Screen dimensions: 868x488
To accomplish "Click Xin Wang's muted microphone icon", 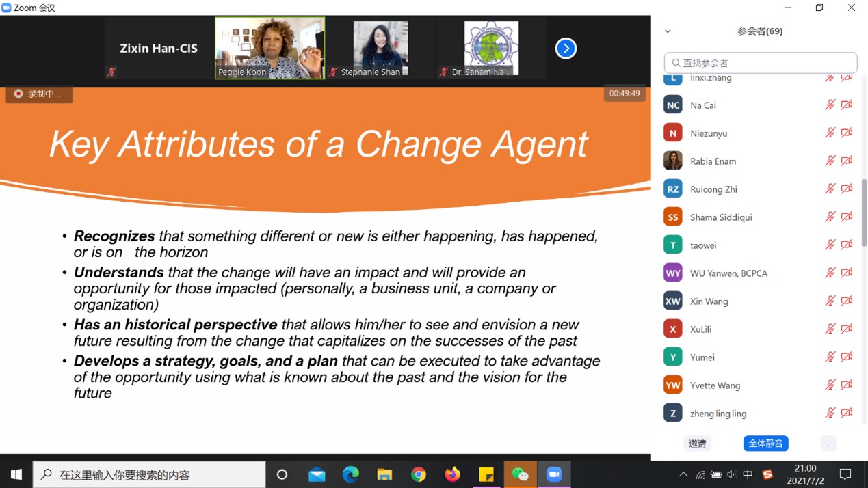I will (x=830, y=301).
